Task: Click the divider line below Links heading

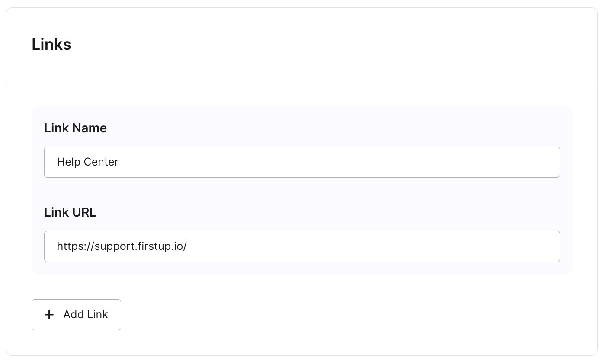Action: coord(302,81)
